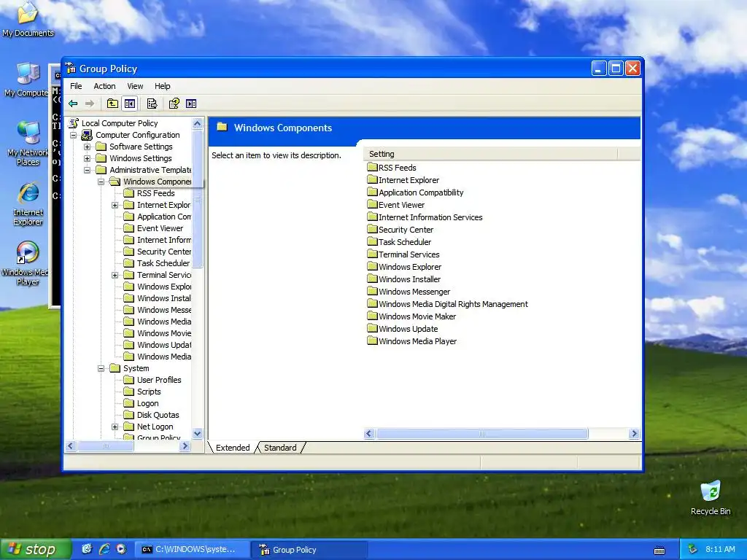Expand the Windows Settings tree node

(88, 158)
